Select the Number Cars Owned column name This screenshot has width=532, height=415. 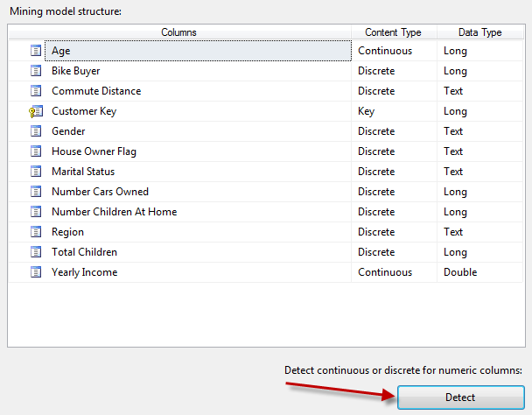100,192
